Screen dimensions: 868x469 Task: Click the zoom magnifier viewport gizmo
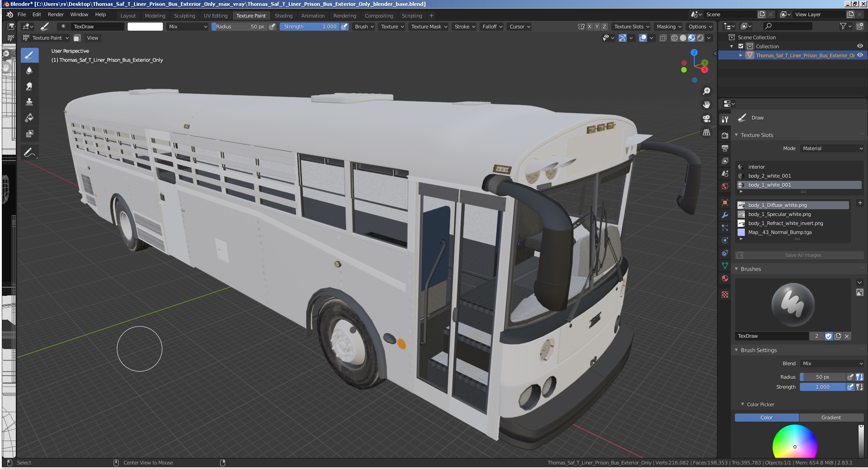[706, 91]
